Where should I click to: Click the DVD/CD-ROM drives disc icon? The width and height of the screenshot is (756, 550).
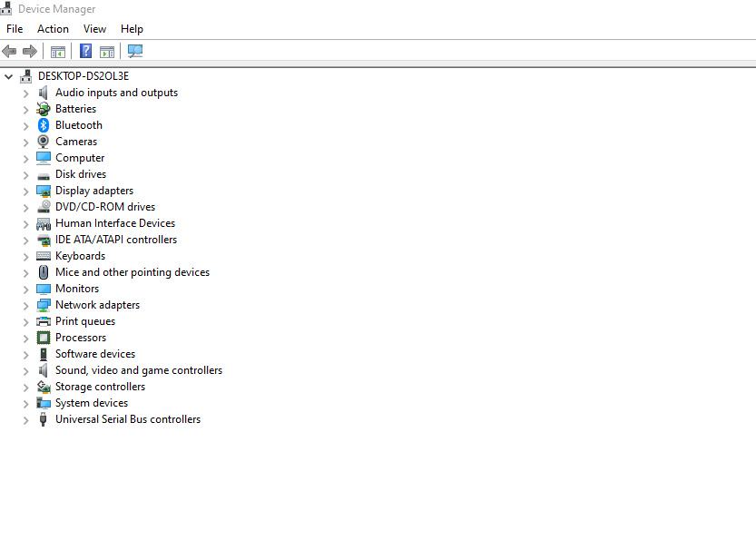point(44,207)
